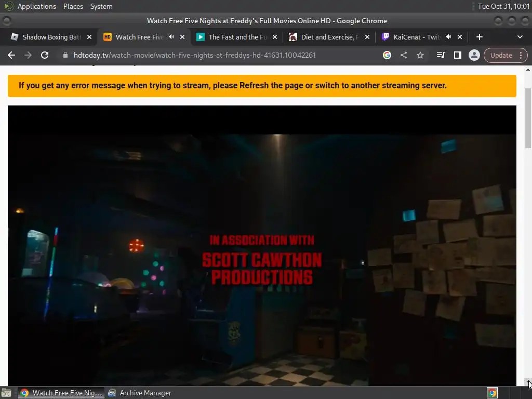Toggle the side panel
532x399 pixels.
tap(457, 55)
